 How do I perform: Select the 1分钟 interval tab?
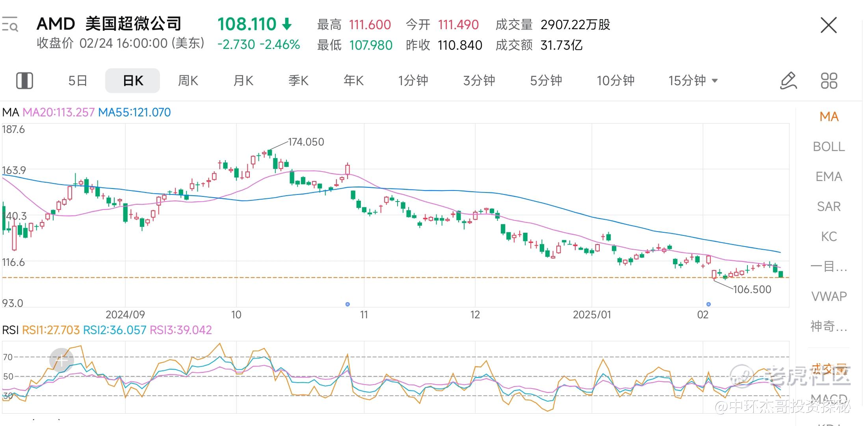pos(413,81)
